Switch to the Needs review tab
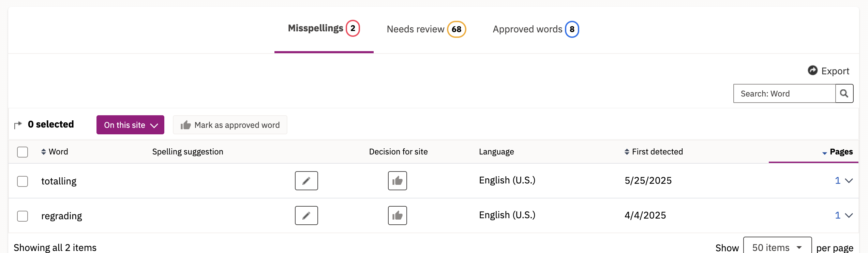The image size is (868, 253). (426, 29)
